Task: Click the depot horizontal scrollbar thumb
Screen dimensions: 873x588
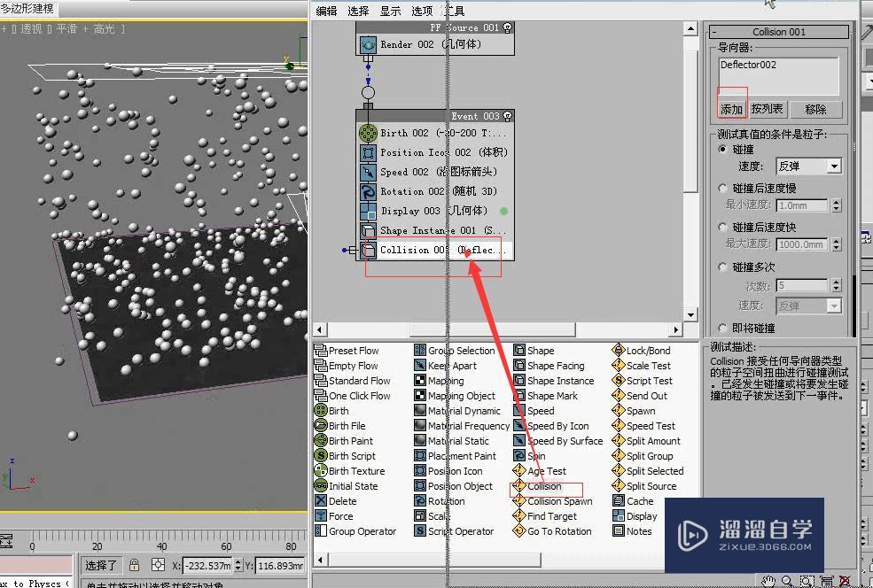Action: [x=435, y=559]
